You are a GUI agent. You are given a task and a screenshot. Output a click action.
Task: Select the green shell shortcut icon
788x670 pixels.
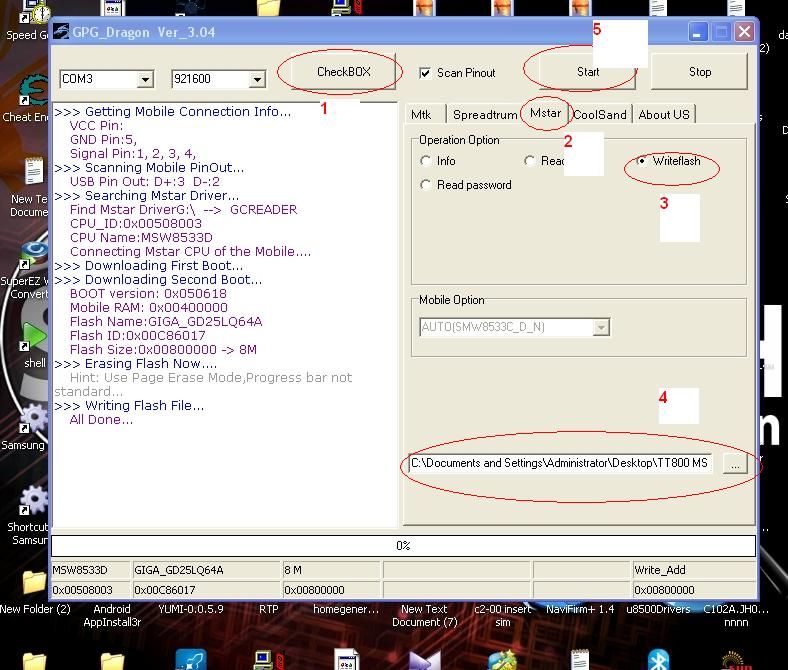click(x=33, y=336)
